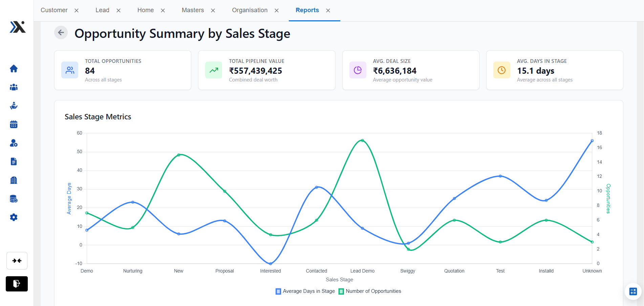Click the green data point at New
The width and height of the screenshot is (644, 306).
[x=179, y=155]
